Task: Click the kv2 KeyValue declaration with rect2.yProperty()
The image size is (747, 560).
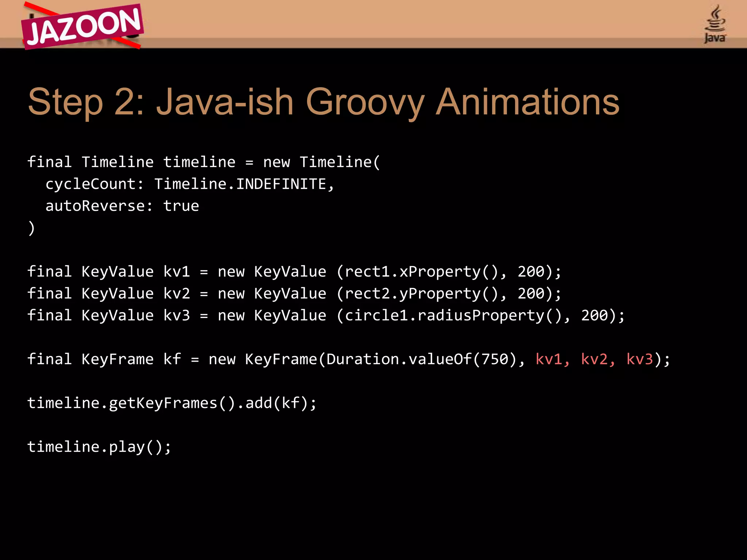Action: point(294,294)
